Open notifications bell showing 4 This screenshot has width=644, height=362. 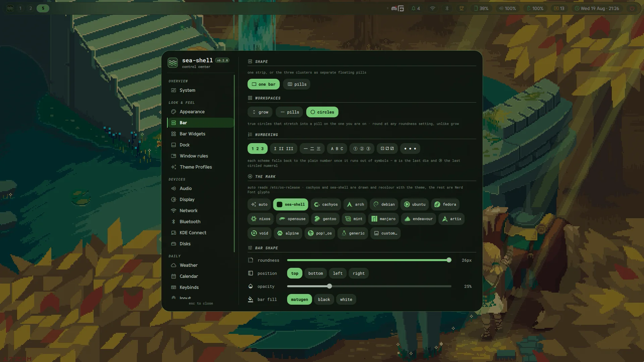pyautogui.click(x=416, y=8)
